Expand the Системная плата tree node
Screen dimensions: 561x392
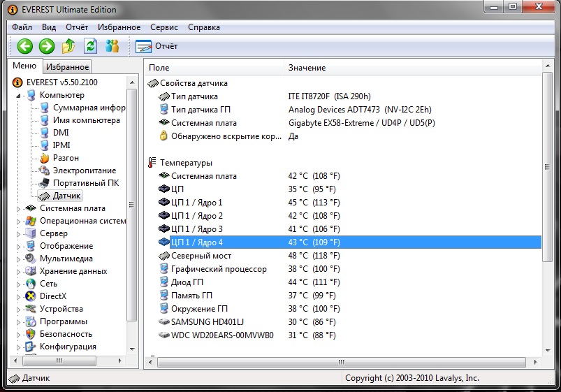pos(19,208)
